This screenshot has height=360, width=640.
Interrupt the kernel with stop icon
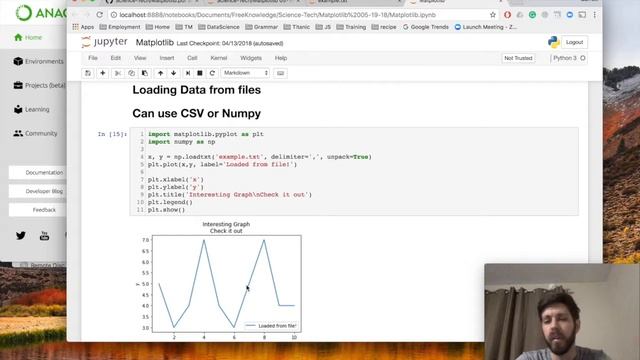click(200, 73)
